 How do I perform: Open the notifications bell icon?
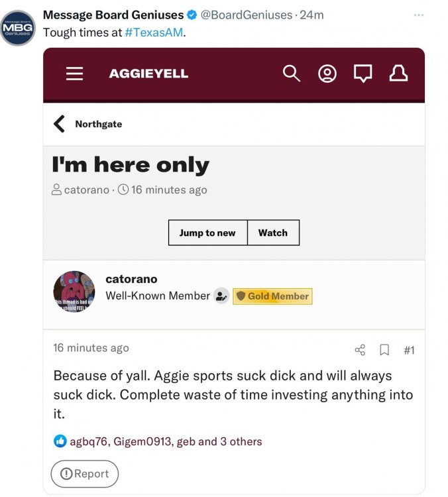(x=398, y=74)
